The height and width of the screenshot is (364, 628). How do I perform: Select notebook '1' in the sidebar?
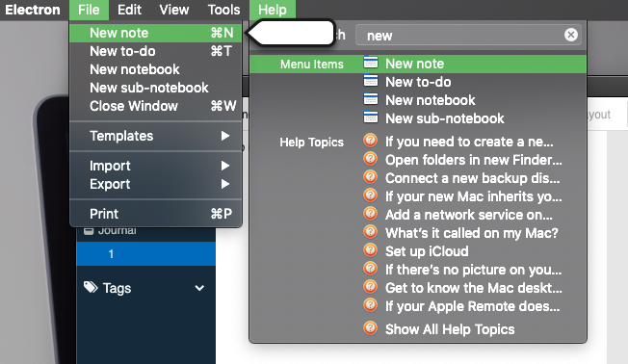tap(145, 254)
